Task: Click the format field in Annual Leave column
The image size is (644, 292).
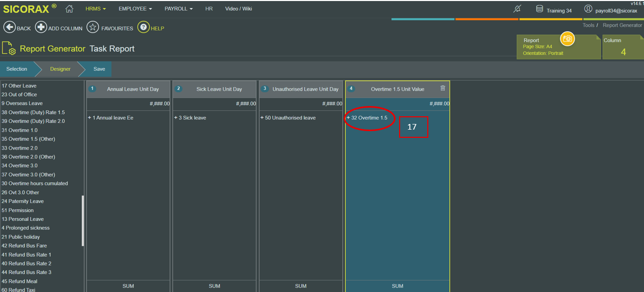Action: click(x=128, y=104)
